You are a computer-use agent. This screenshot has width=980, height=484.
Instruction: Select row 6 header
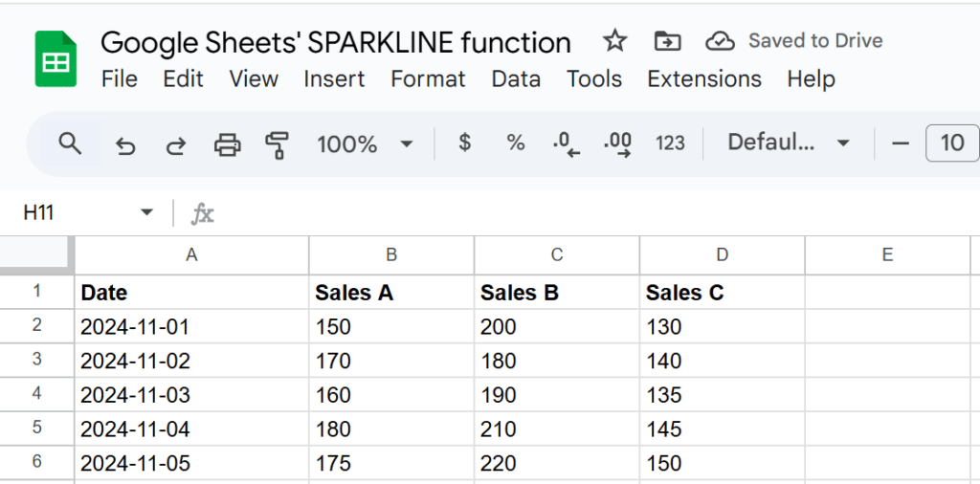[37, 463]
